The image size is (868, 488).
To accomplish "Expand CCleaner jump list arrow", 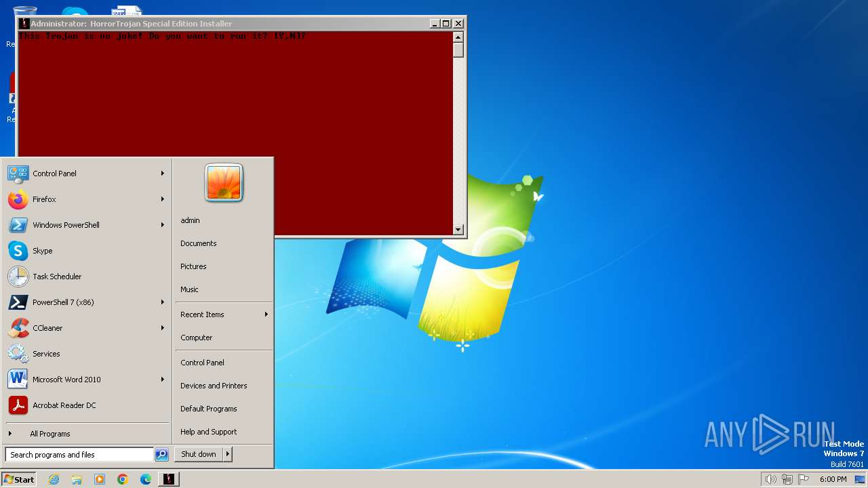I will (x=163, y=328).
